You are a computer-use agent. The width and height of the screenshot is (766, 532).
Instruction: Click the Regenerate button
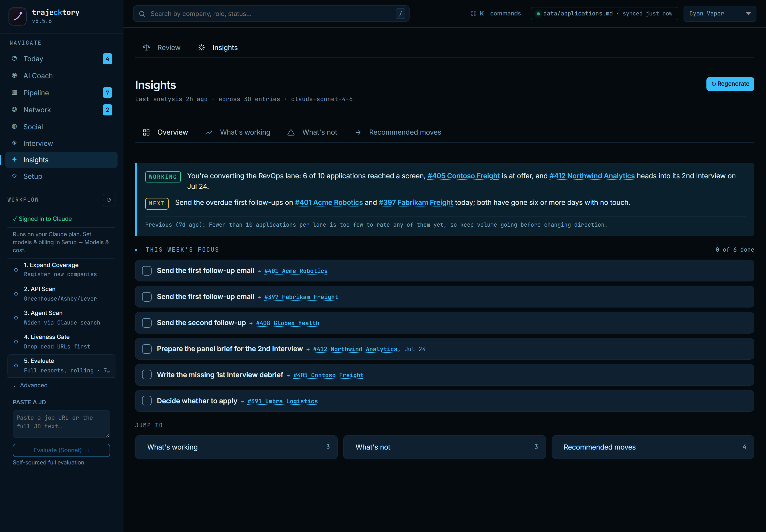pos(730,84)
